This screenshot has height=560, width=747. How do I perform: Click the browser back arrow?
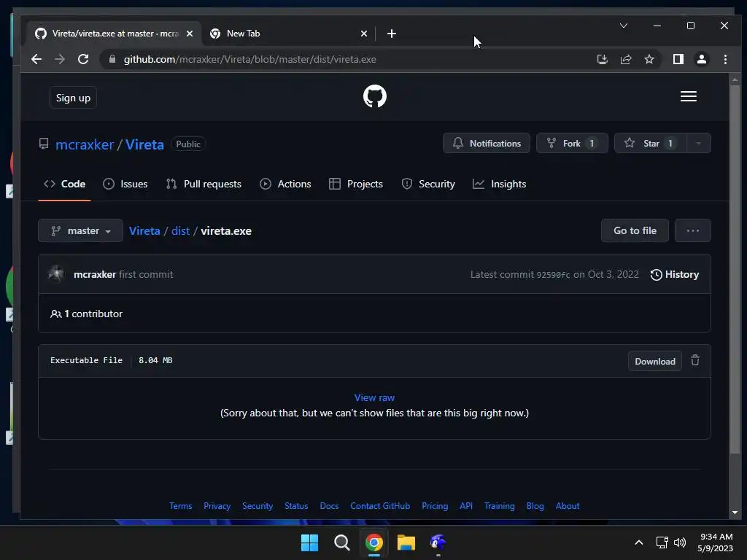click(36, 59)
